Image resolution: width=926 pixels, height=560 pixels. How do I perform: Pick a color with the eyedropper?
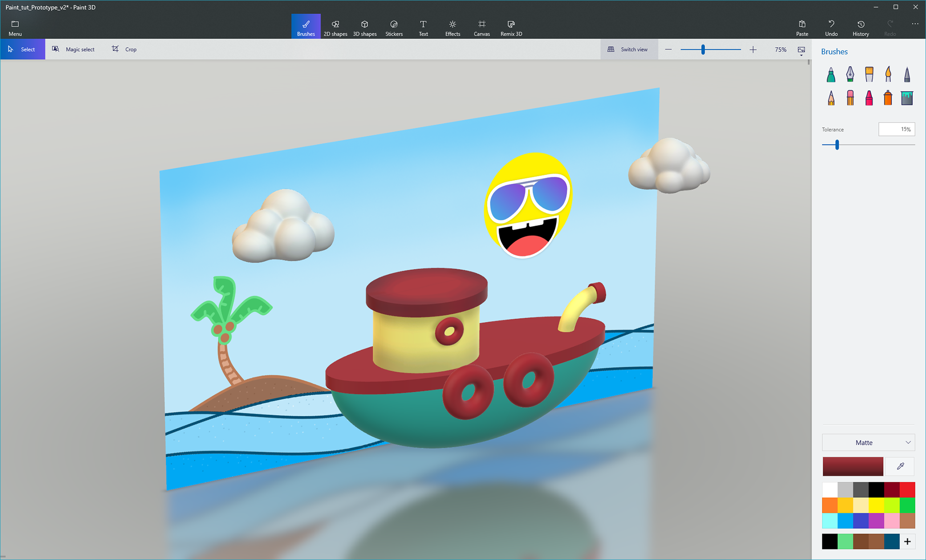pos(900,466)
